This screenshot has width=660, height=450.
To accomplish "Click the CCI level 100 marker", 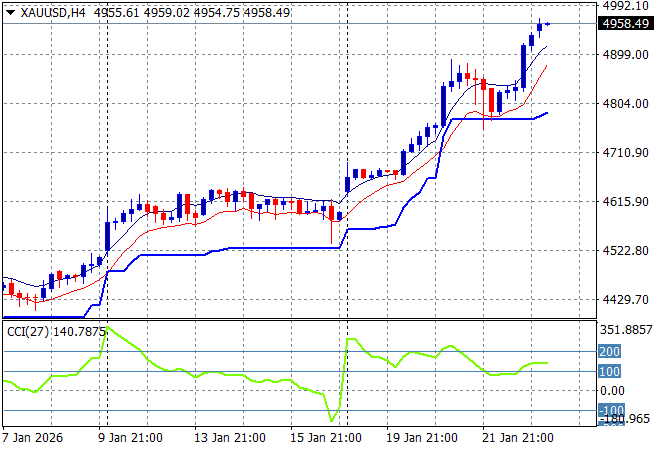I will [610, 372].
